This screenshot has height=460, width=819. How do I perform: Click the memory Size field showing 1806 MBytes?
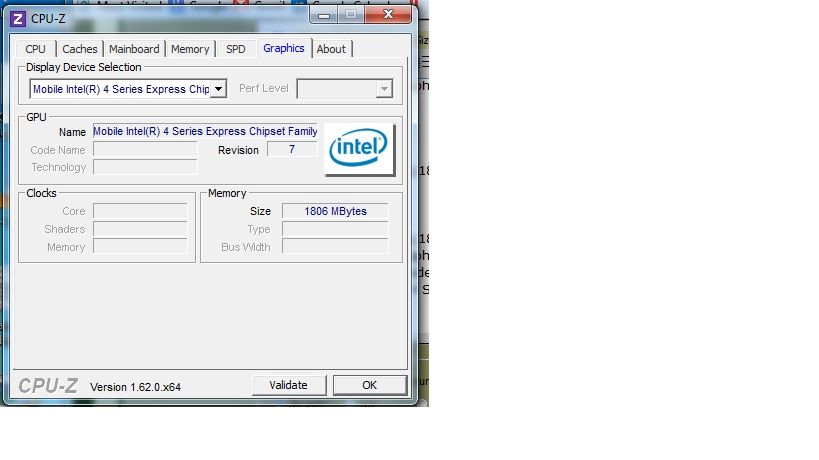335,211
